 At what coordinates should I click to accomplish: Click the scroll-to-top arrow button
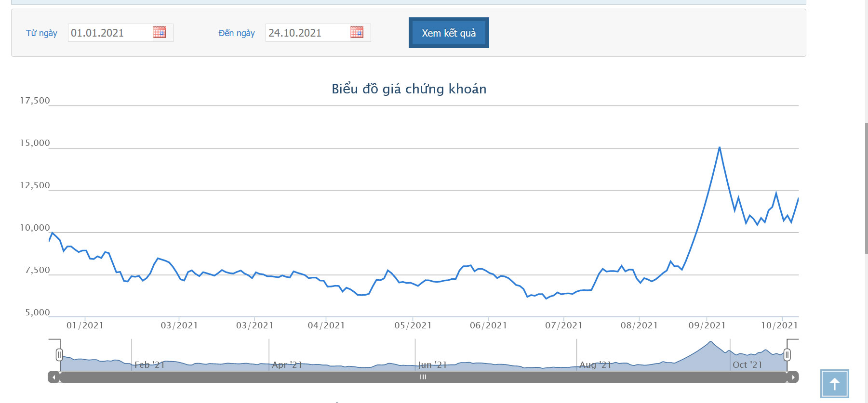834,384
